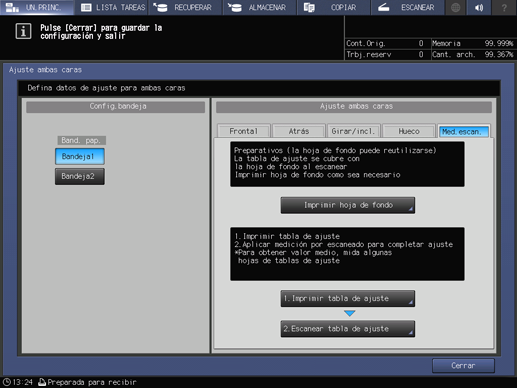Open the Girar/incl. tab
The height and width of the screenshot is (388, 517).
pyautogui.click(x=354, y=131)
